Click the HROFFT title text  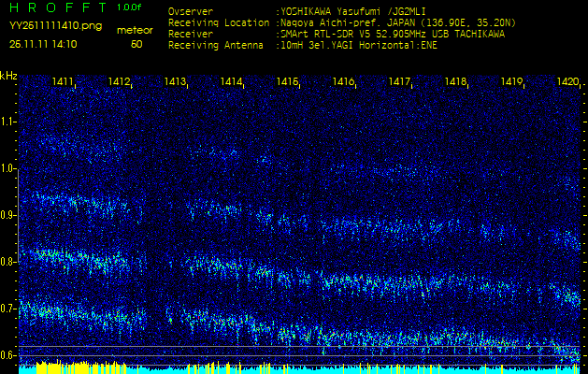click(56, 7)
